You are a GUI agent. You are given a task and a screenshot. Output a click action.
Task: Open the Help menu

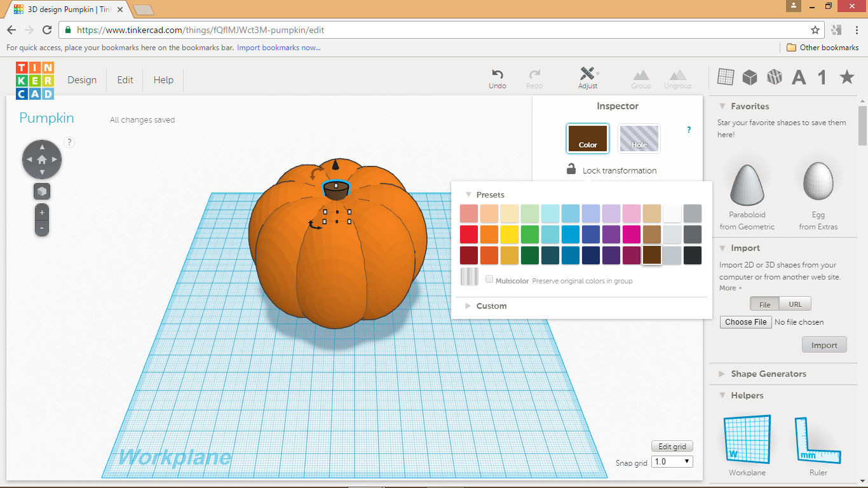[163, 79]
